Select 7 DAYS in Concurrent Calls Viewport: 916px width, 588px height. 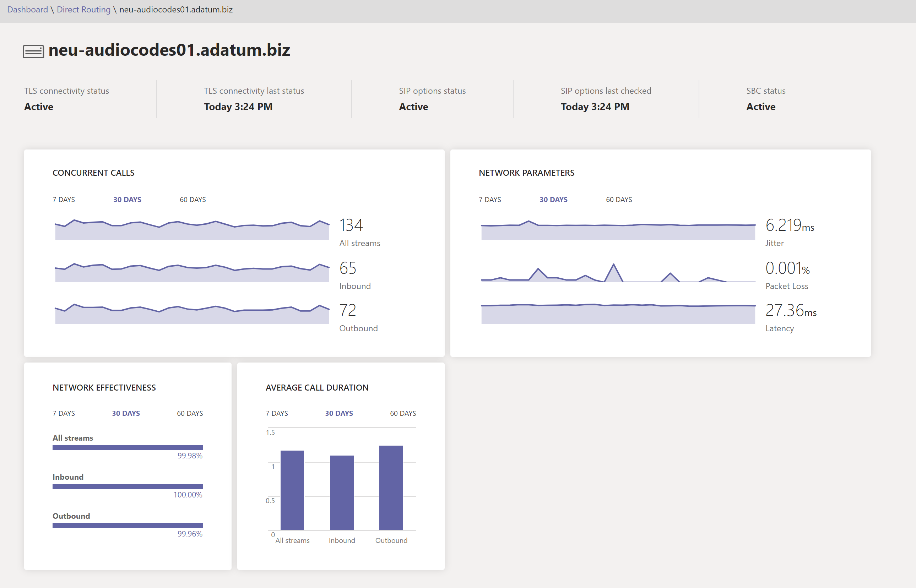tap(64, 199)
